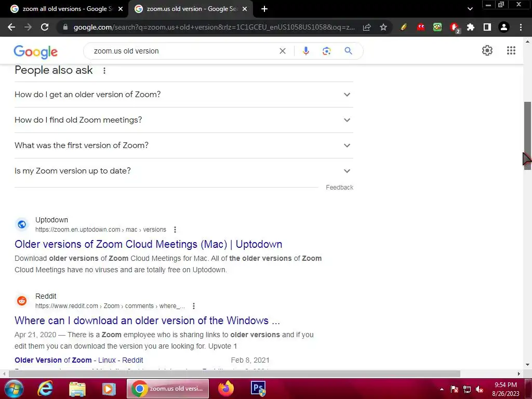Click the padlock site info icon

tap(65, 27)
